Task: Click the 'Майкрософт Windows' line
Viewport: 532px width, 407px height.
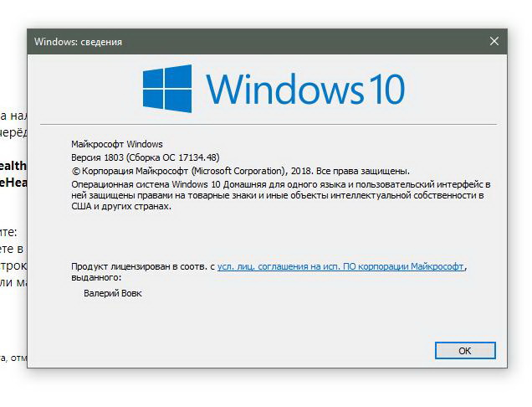Action: [117, 144]
